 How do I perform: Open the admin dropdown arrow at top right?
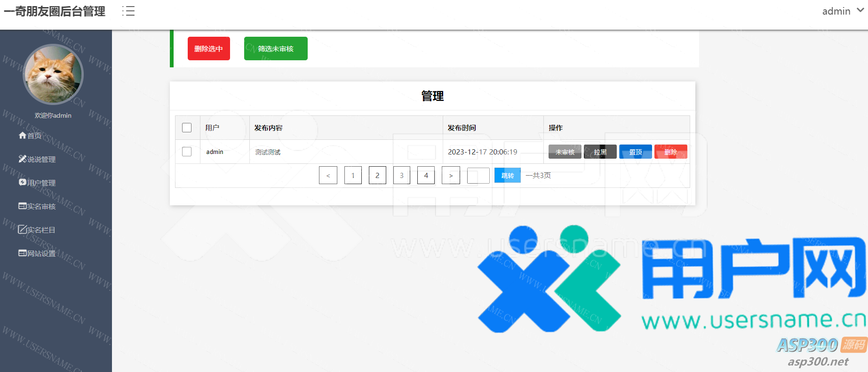pyautogui.click(x=860, y=10)
